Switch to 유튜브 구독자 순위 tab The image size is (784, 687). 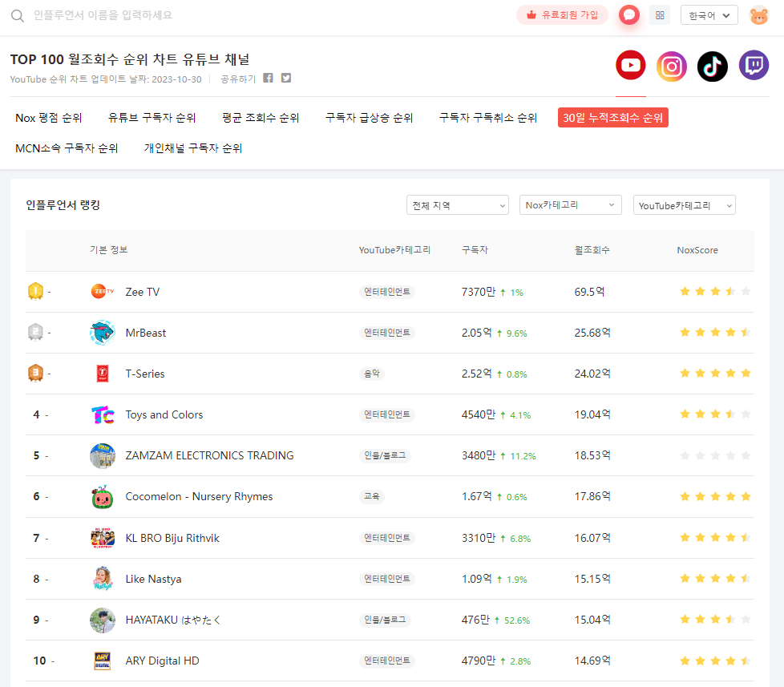pos(152,118)
